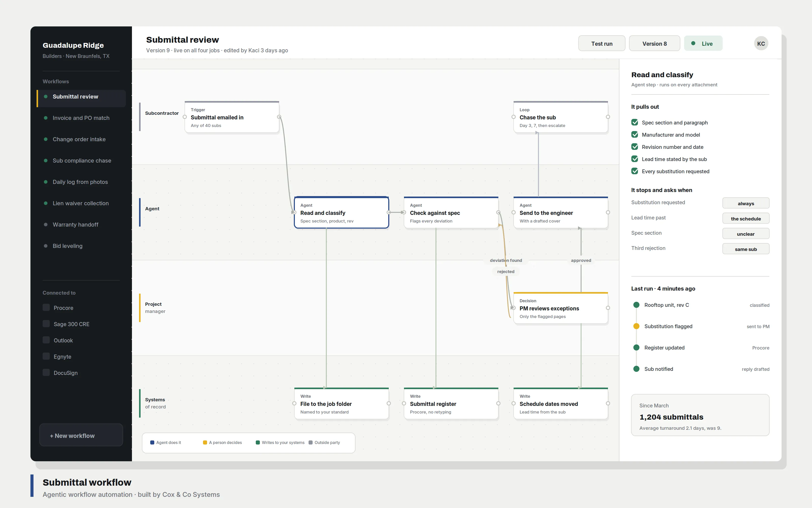
Task: Click the Egnyte connection icon
Action: [x=46, y=356]
